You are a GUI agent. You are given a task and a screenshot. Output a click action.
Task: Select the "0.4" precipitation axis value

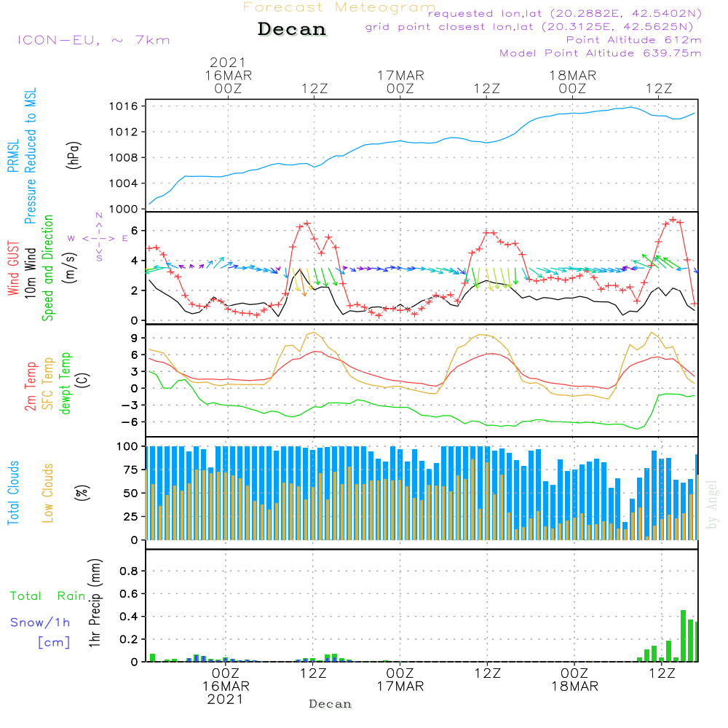[129, 617]
